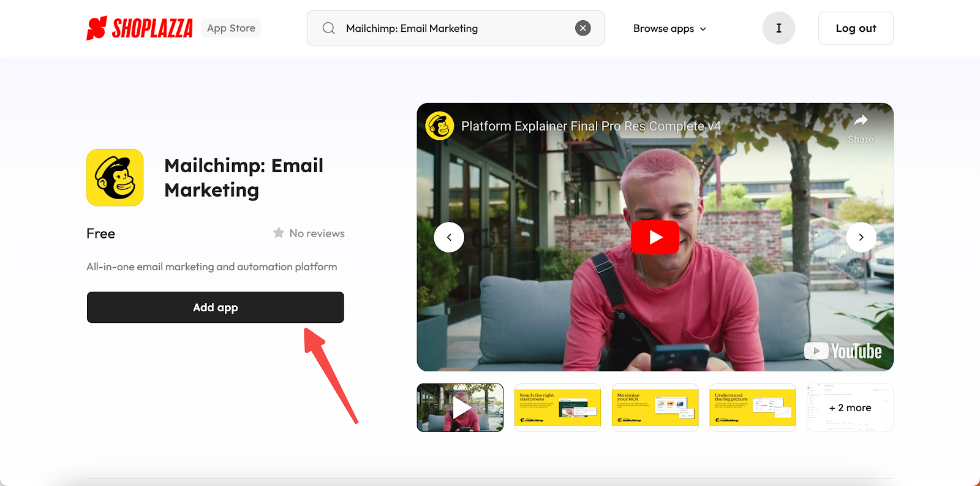Click the Mailchimp app icon

click(115, 178)
